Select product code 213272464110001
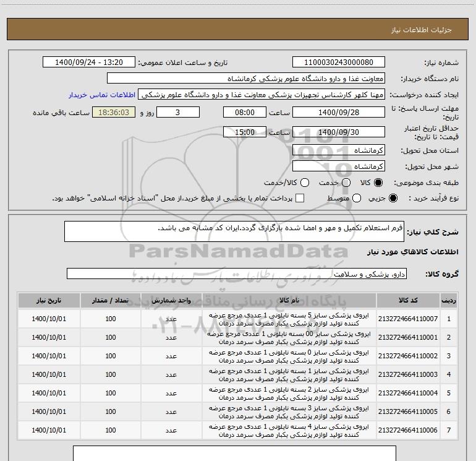Viewport: 476px width, 461px height. (408, 337)
